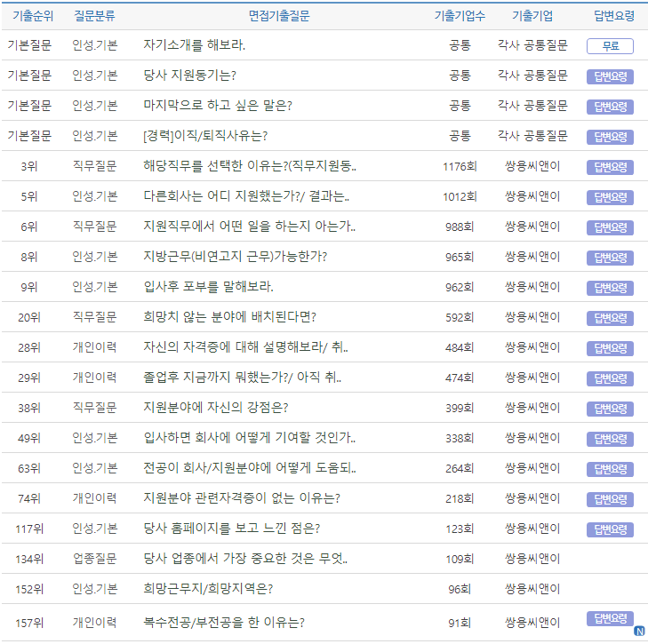The height and width of the screenshot is (644, 648).
Task: Open 답변요령 for 복수전공/부전공 question
Action: (610, 618)
